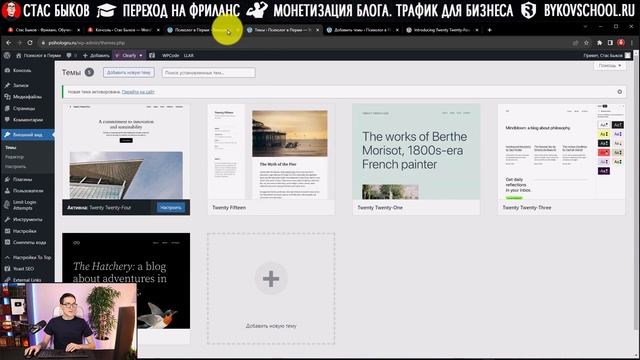Select the Внешний вид appearance menu

tap(27, 135)
